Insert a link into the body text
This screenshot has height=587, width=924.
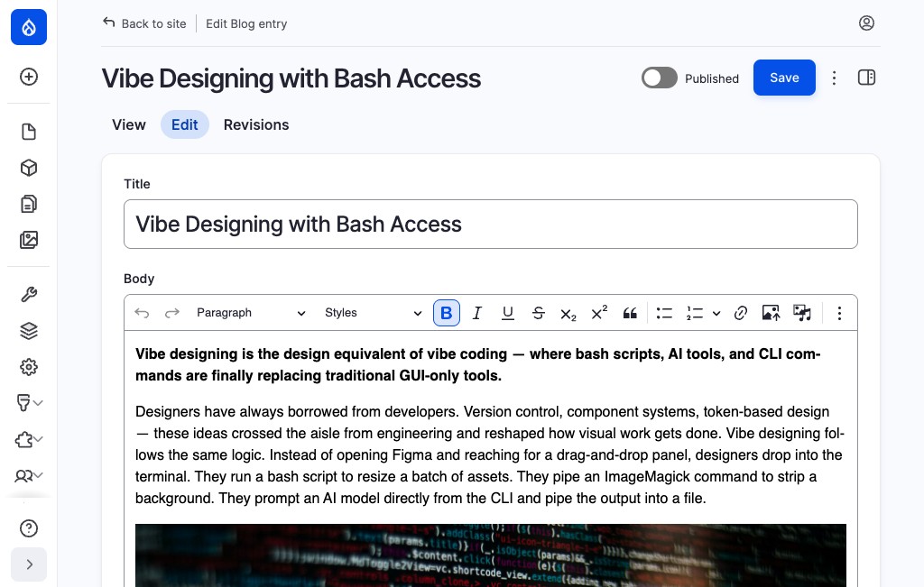click(x=741, y=313)
